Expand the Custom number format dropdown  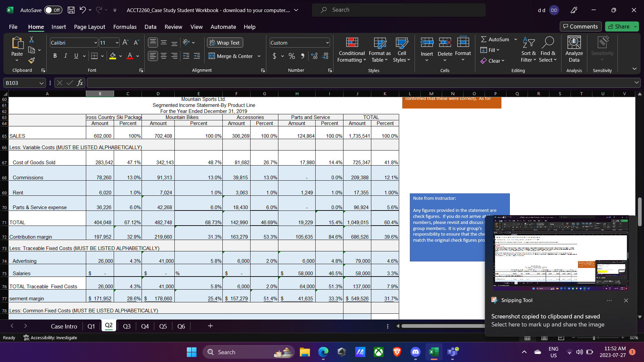(x=327, y=43)
